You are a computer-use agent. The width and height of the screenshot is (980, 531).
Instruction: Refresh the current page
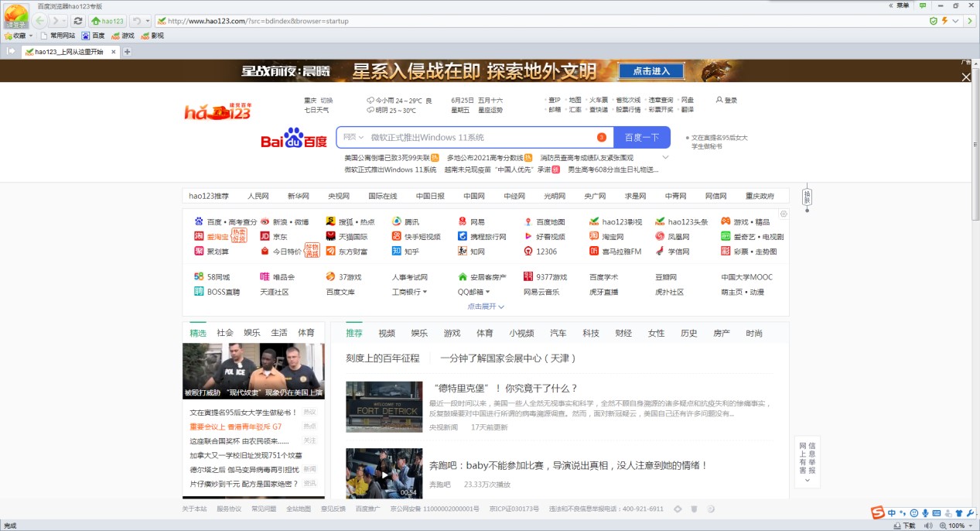[x=79, y=21]
